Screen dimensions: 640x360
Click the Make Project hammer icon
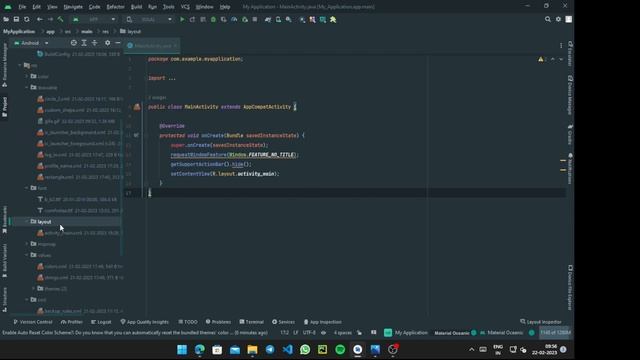pos(60,19)
